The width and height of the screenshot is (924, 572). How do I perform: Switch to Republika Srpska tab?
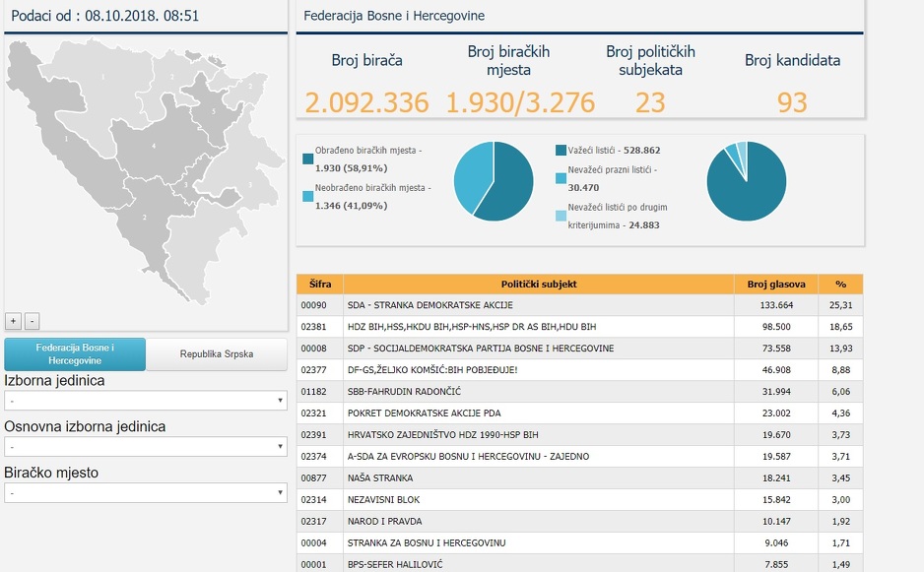click(x=216, y=354)
